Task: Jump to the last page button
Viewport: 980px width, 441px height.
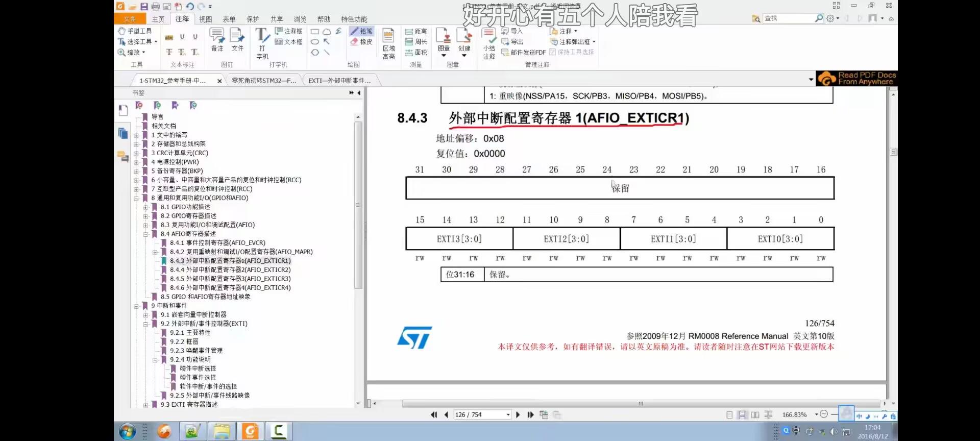Action: click(530, 415)
